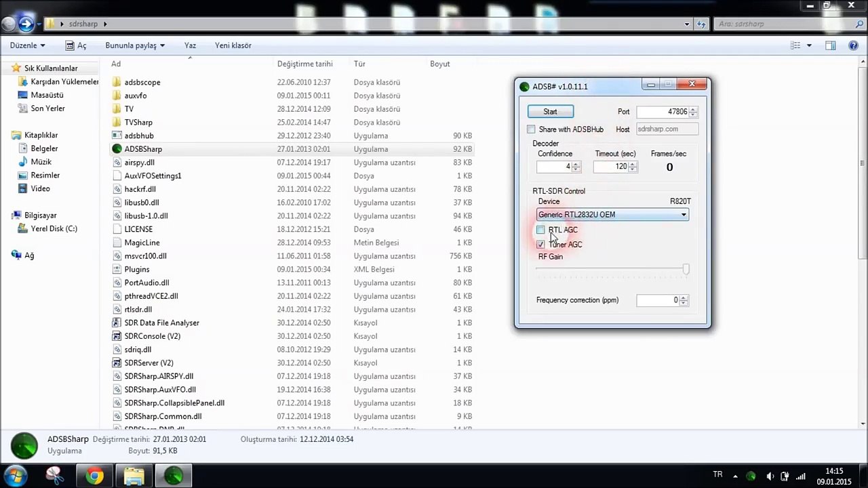Show hidden tray icons arrow
Screen dimensions: 868x488
point(736,476)
